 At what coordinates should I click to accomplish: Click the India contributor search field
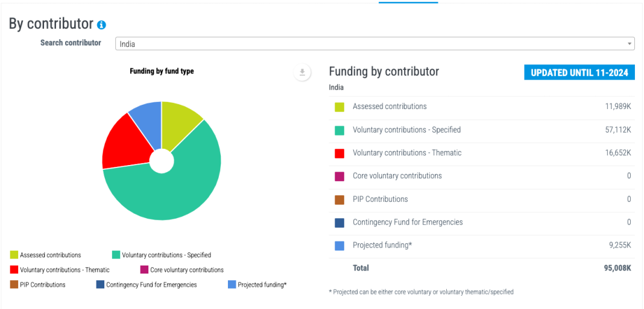click(x=375, y=44)
